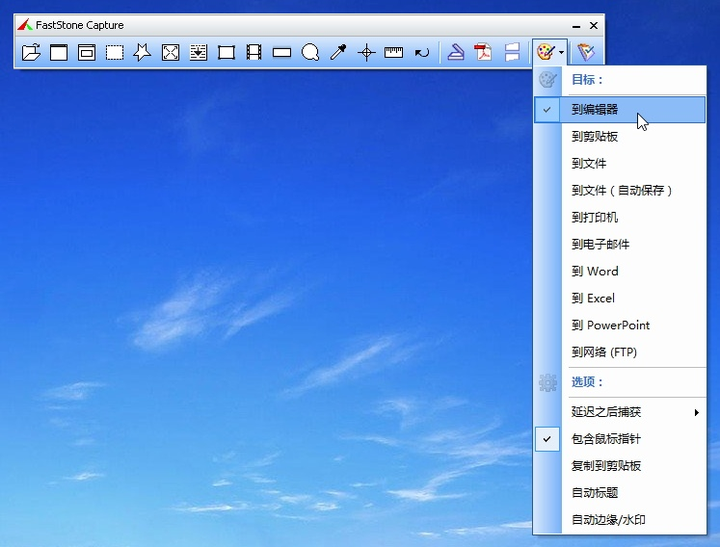Image resolution: width=720 pixels, height=547 pixels.
Task: Select Capture Freehand Region star icon
Action: (x=142, y=52)
